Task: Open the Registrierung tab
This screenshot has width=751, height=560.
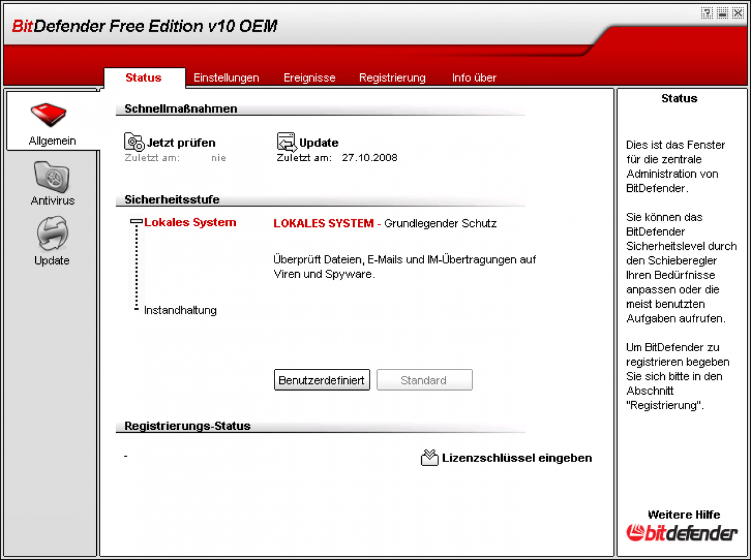Action: [393, 77]
